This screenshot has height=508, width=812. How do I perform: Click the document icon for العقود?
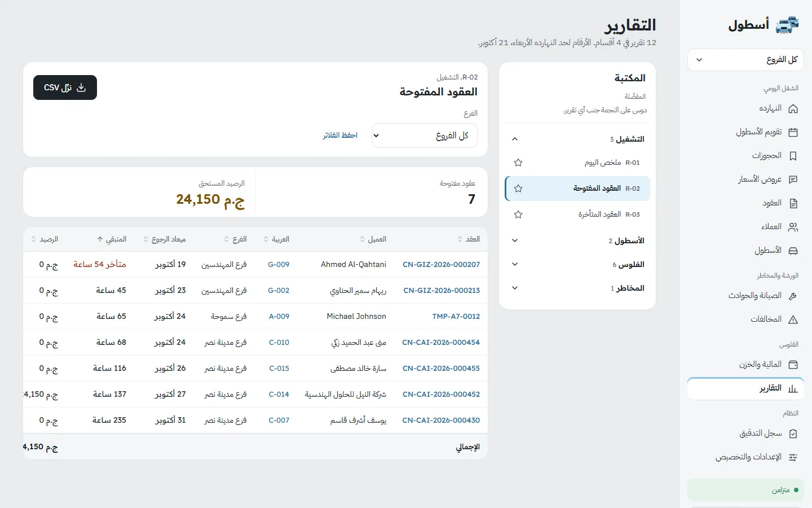(x=793, y=203)
